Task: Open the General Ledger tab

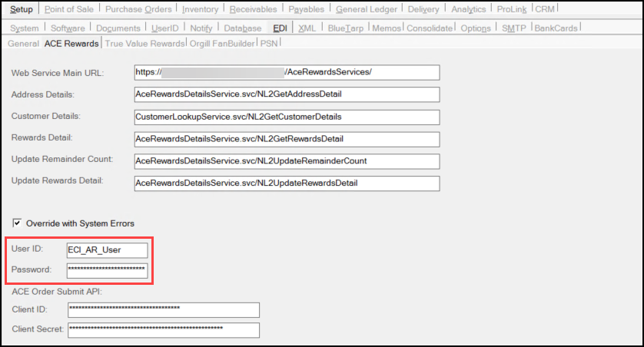Action: (x=367, y=9)
